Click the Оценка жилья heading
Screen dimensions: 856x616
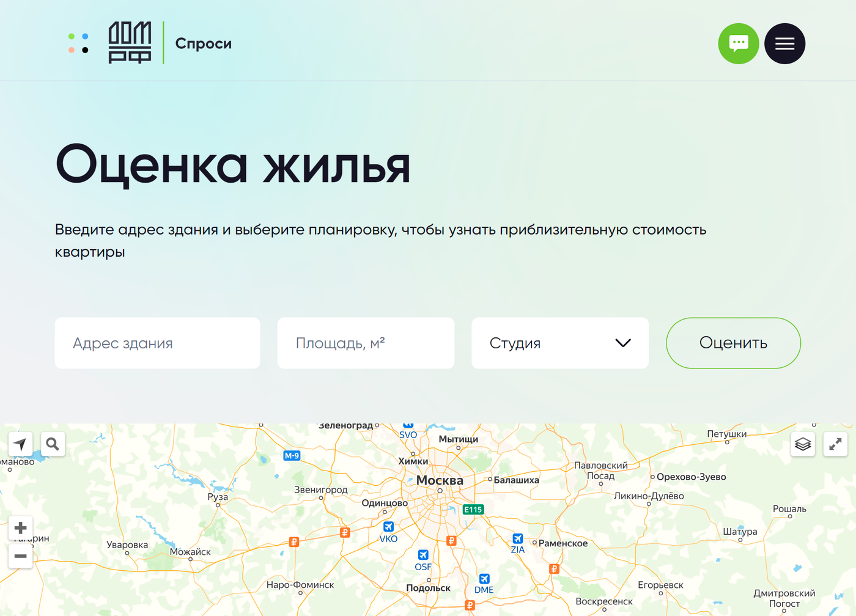pos(233,165)
